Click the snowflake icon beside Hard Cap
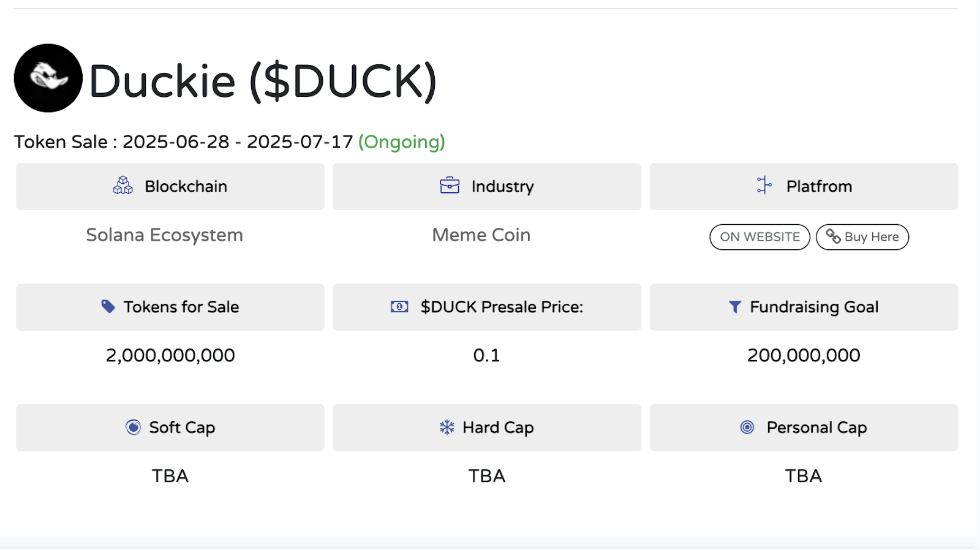Image resolution: width=980 pixels, height=550 pixels. 448,427
